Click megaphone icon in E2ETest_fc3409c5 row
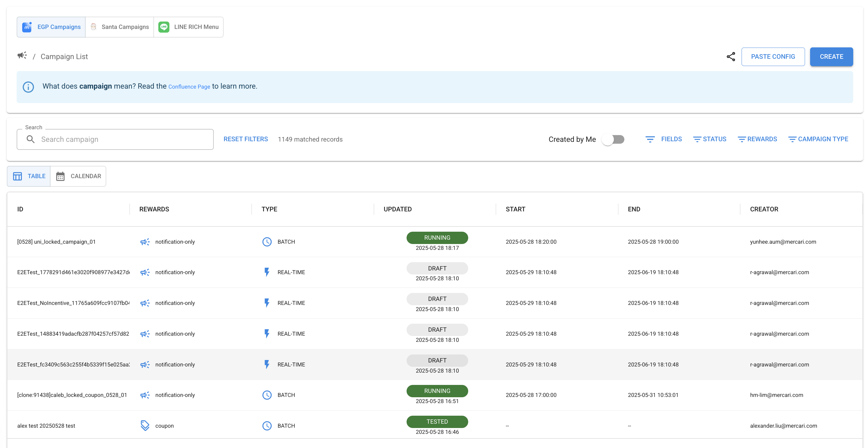The image size is (868, 448). (145, 365)
